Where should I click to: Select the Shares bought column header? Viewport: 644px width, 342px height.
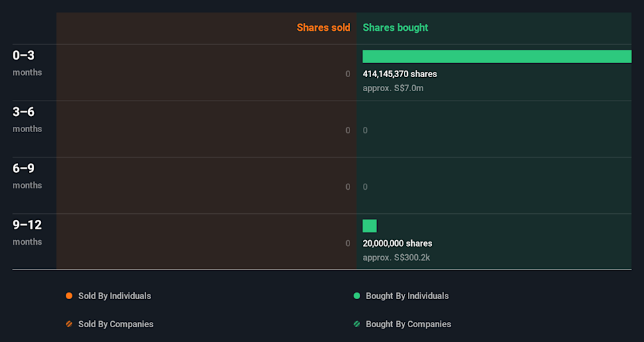coord(395,27)
